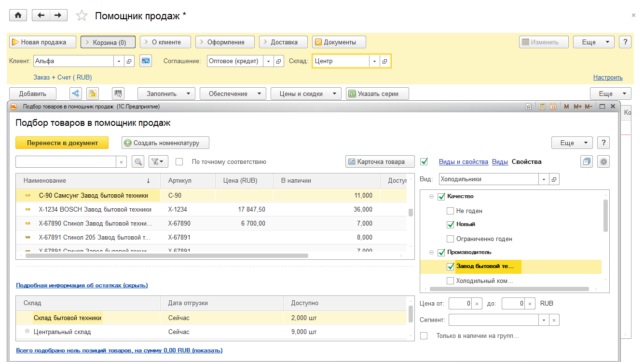Expand the Вид Холодильники dropdown
The width and height of the screenshot is (644, 362).
point(544,179)
